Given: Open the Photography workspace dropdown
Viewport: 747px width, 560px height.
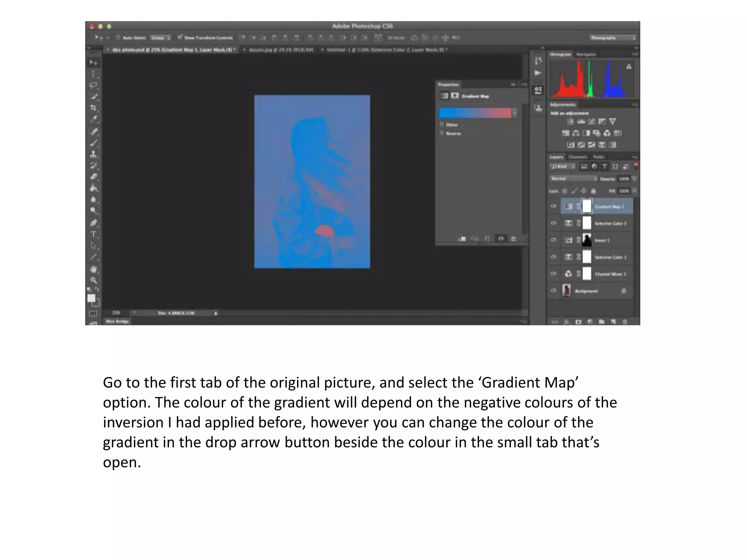Looking at the screenshot, I should click(613, 38).
